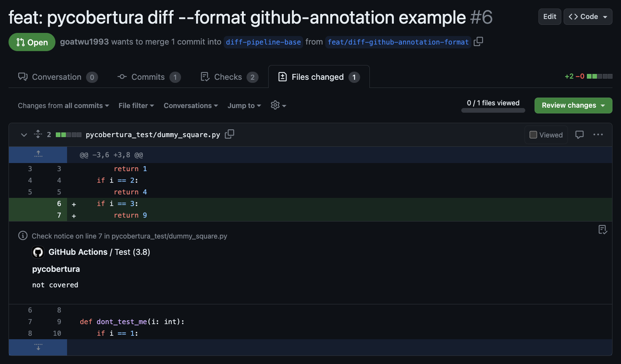Click notice info icon on annotation
Viewport: 621px width, 364px height.
click(23, 235)
